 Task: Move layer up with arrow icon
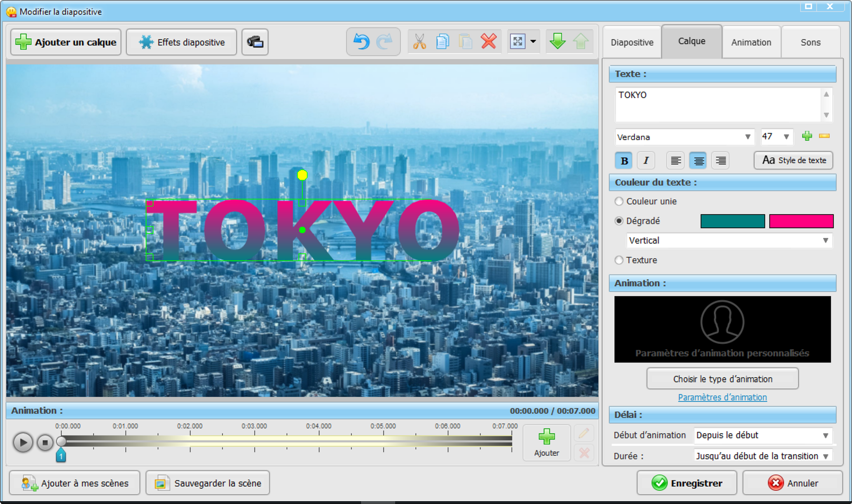pyautogui.click(x=581, y=42)
